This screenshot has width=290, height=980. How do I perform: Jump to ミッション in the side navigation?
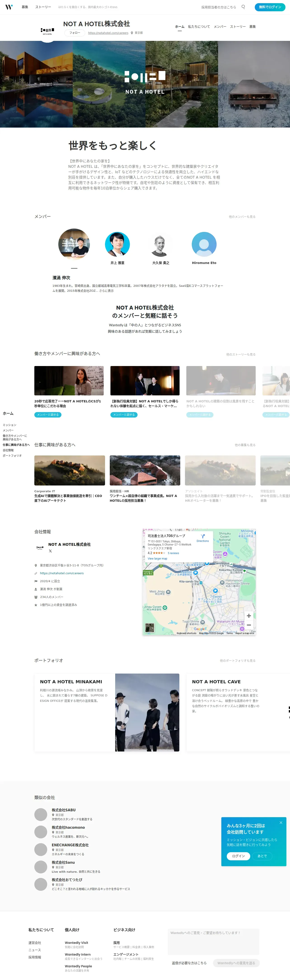pos(9,425)
